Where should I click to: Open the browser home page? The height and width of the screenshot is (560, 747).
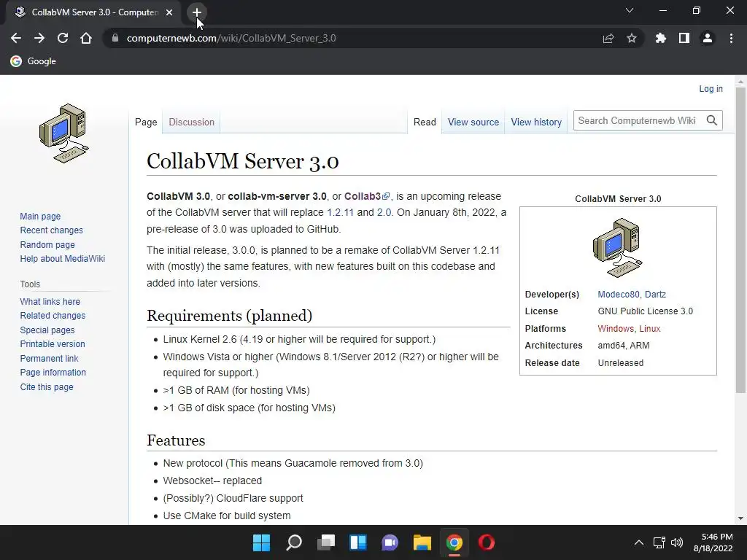tap(86, 38)
